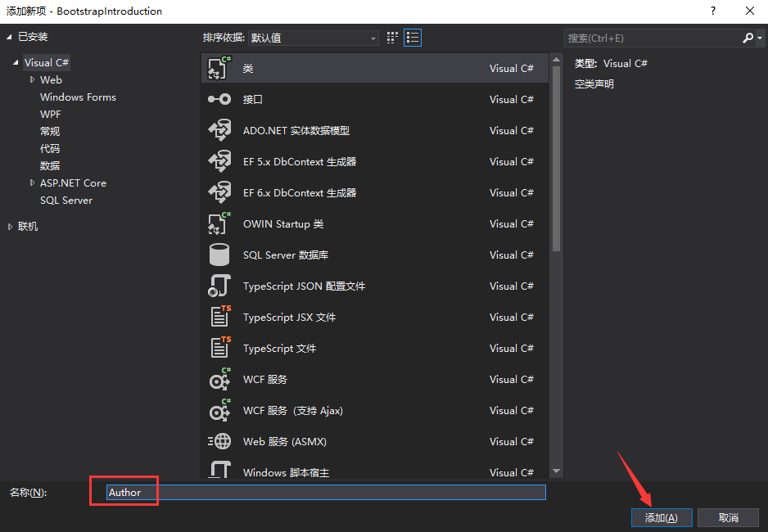Click the SQL Server 数据库 cylinder icon
Viewport: 768px width, 532px height.
(219, 255)
